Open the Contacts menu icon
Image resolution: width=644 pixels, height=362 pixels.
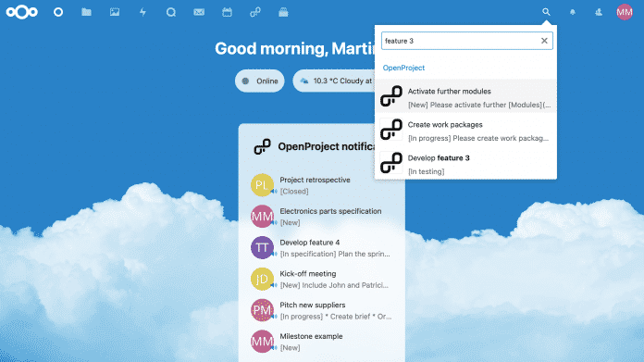point(599,12)
